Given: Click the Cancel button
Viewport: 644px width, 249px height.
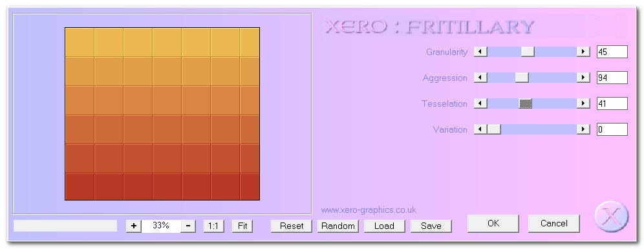Looking at the screenshot, I should [x=554, y=223].
